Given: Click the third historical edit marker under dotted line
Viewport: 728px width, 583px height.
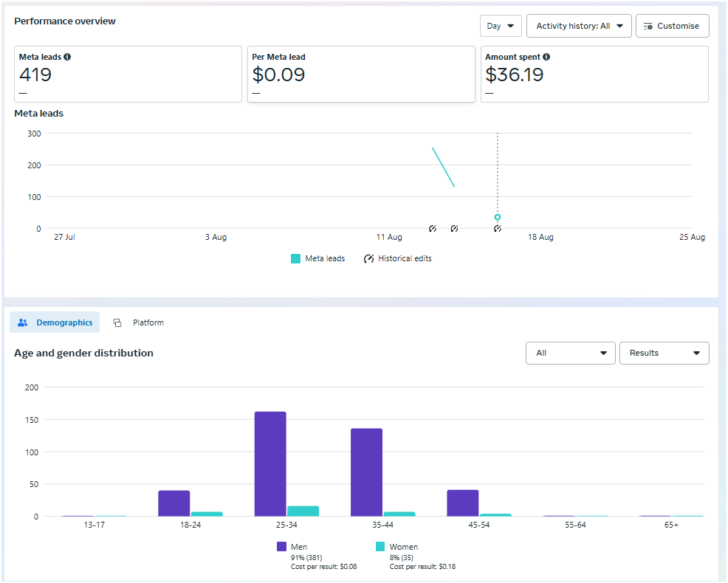Looking at the screenshot, I should pyautogui.click(x=498, y=229).
